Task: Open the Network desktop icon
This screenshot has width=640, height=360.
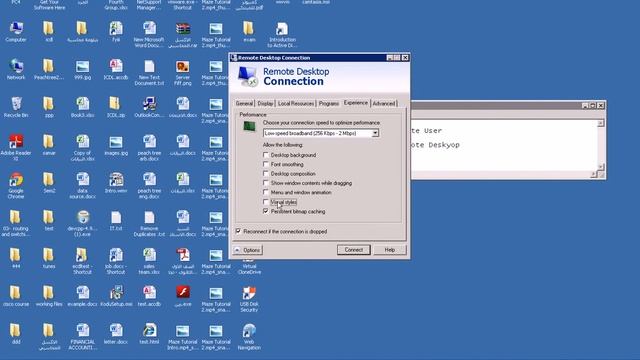Action: pyautogui.click(x=16, y=69)
